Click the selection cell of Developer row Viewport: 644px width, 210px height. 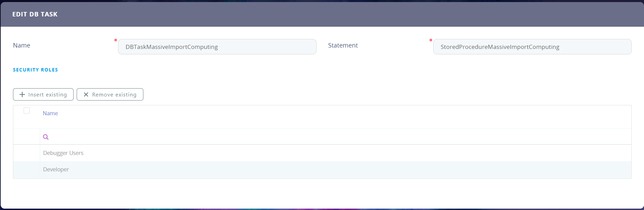(27, 169)
